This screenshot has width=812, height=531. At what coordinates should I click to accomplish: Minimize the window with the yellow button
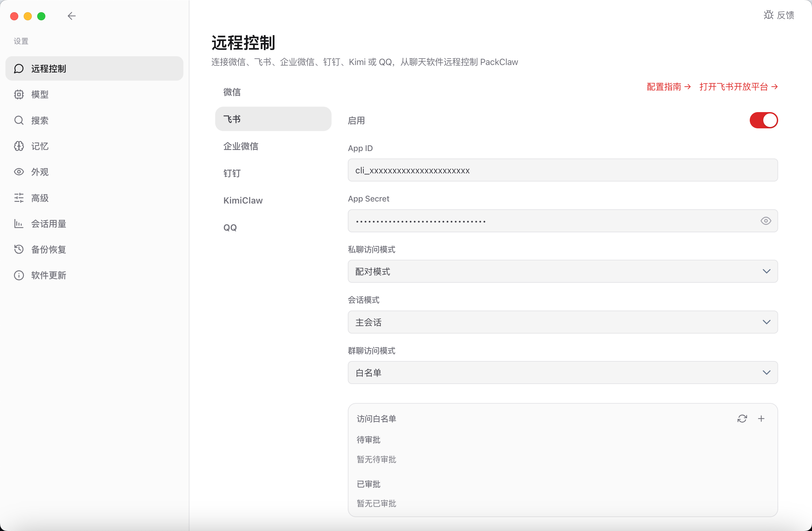tap(28, 16)
